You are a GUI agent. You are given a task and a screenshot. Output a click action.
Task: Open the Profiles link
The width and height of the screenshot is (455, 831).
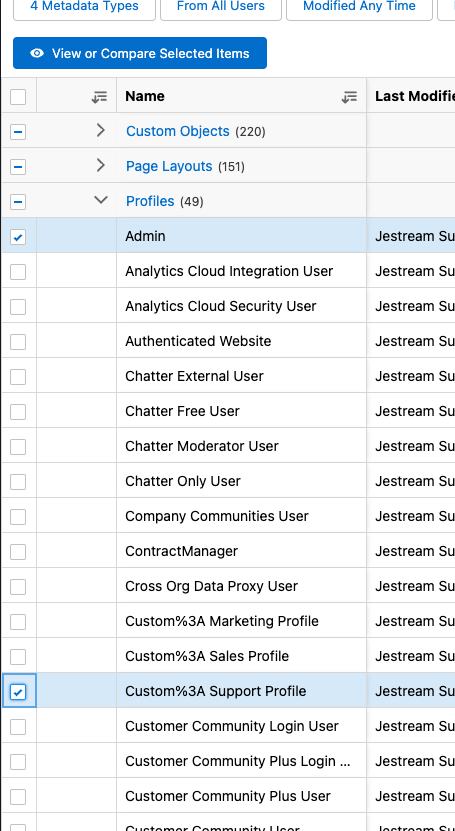point(150,201)
